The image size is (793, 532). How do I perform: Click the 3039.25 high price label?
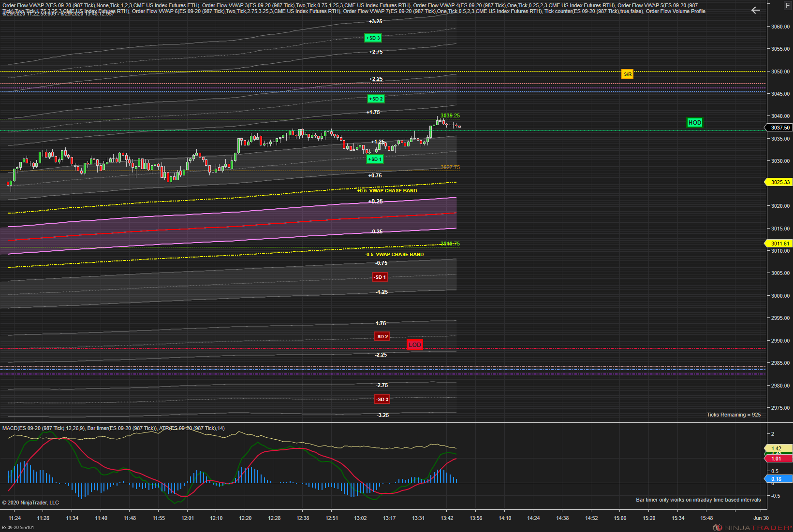coord(450,115)
